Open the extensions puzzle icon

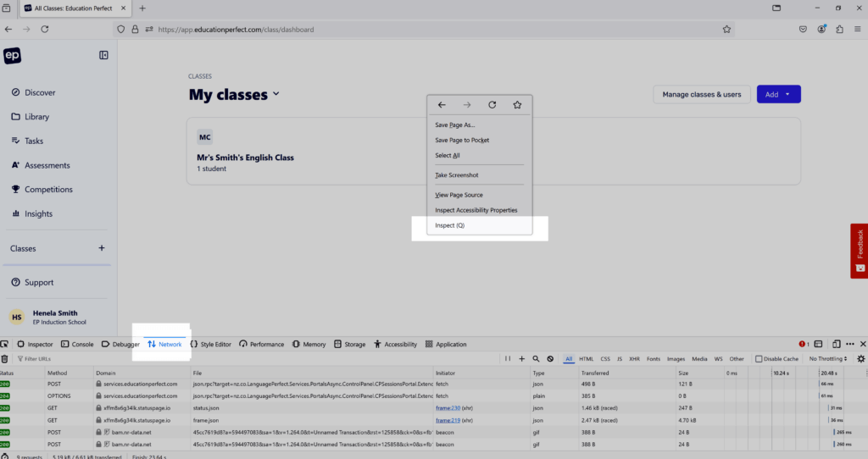(x=840, y=30)
